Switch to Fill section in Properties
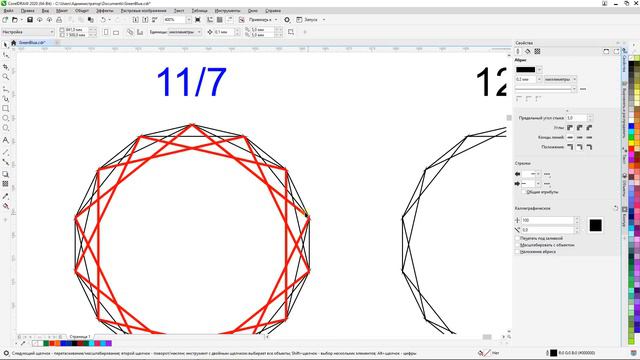 click(x=528, y=51)
